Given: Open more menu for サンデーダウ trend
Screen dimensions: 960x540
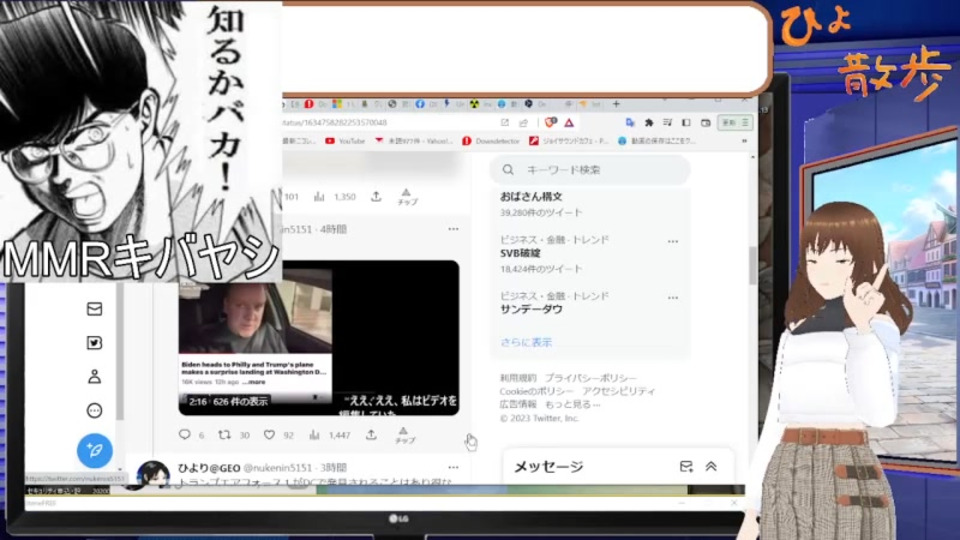Looking at the screenshot, I should click(x=673, y=298).
